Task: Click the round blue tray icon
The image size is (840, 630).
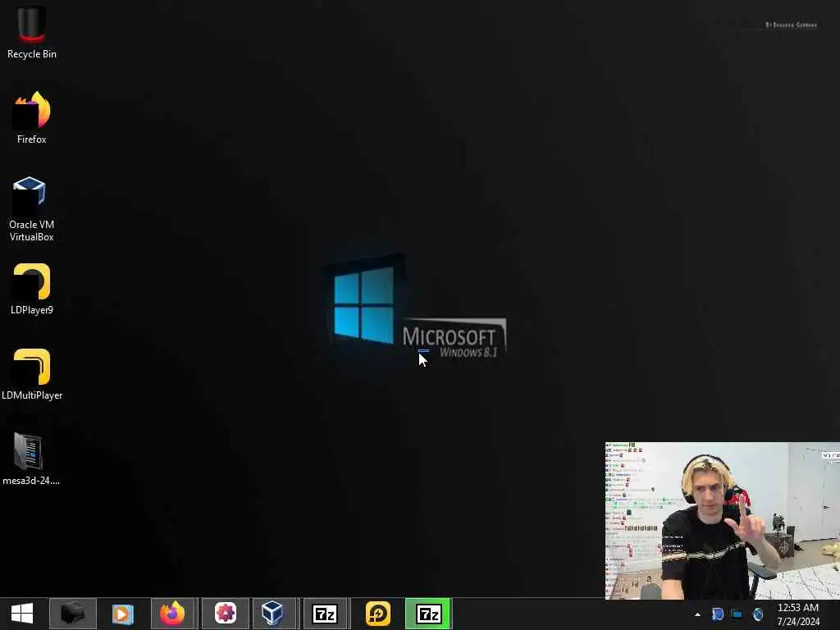Action: 757,614
